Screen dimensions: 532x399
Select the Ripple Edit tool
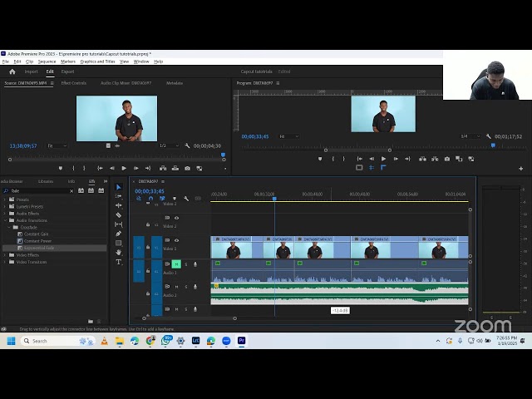[x=118, y=205]
